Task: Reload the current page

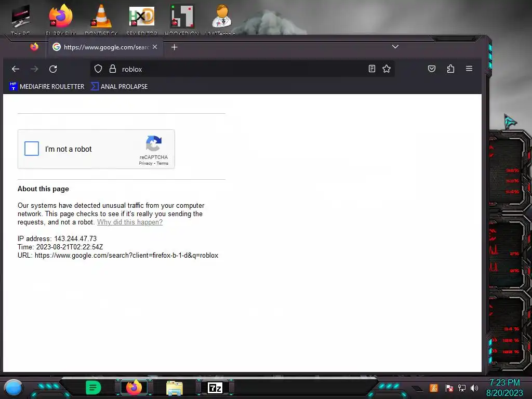Action: [x=53, y=69]
